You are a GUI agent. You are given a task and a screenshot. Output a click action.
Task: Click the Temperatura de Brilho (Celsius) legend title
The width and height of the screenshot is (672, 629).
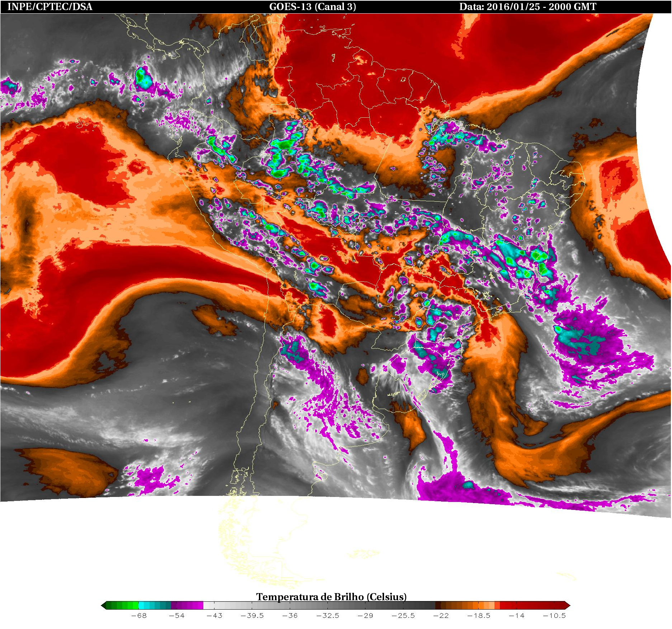[331, 597]
